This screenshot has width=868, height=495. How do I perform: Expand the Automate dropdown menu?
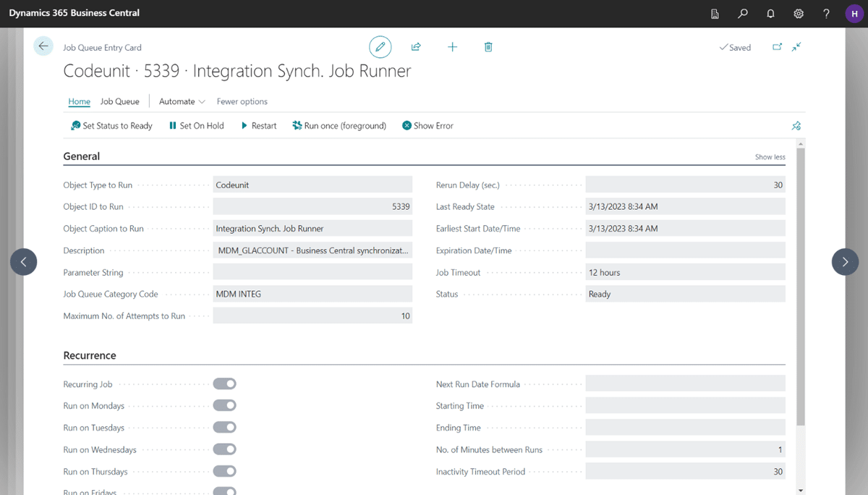(182, 101)
